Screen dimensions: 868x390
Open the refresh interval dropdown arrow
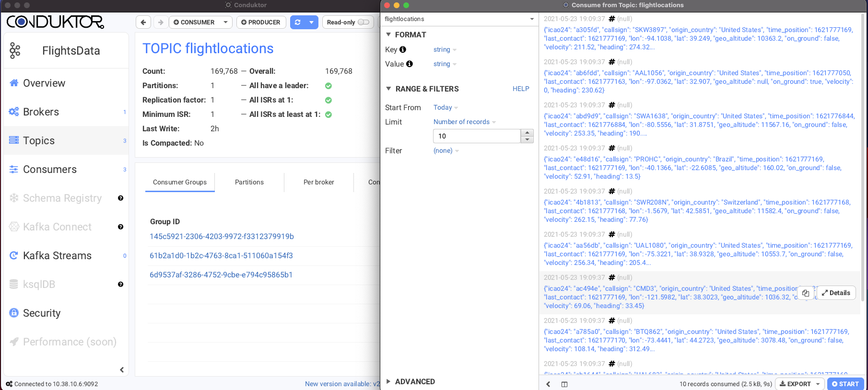click(312, 23)
